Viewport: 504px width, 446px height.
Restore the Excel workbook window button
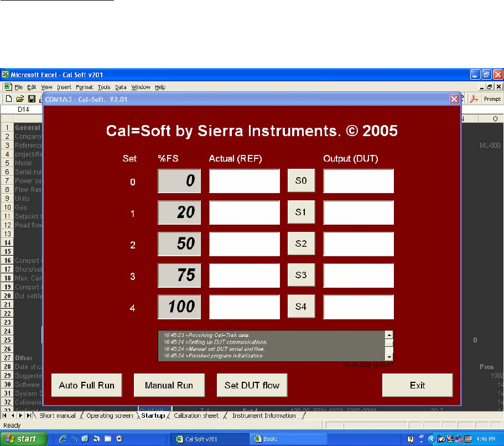tap(490, 87)
